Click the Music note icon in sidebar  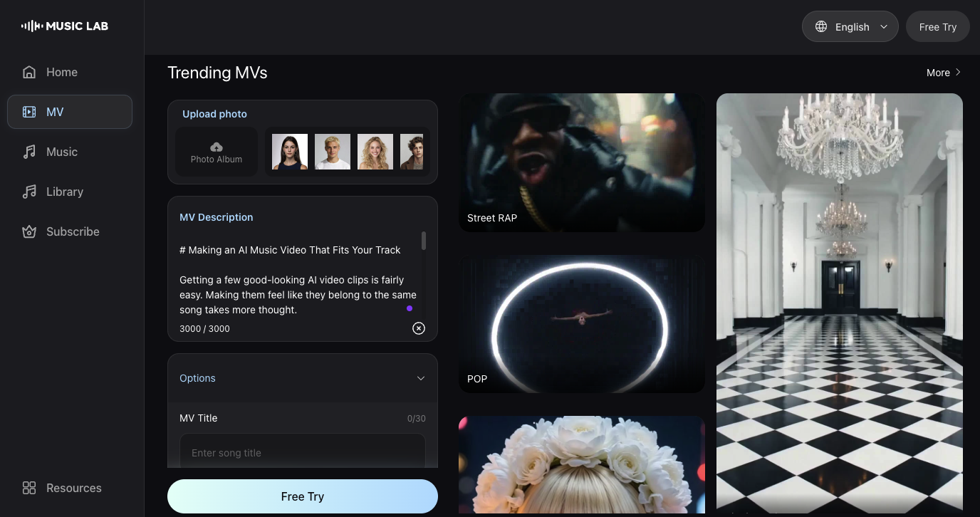point(29,152)
